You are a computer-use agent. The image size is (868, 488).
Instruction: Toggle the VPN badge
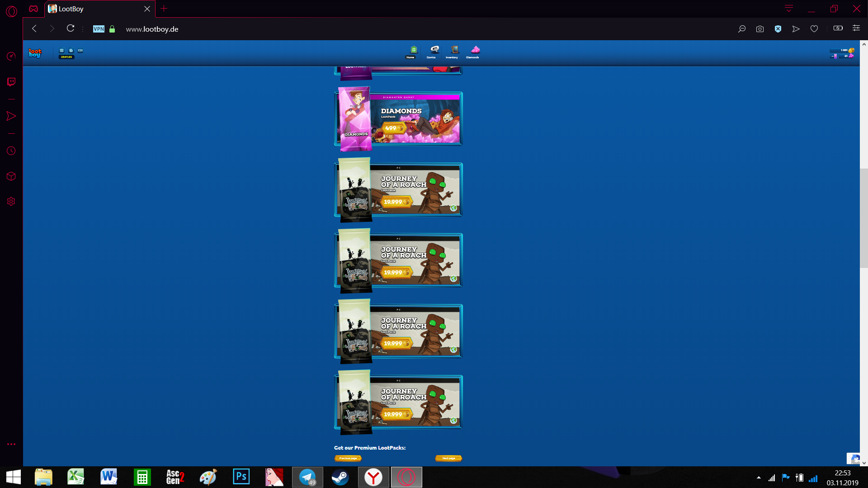tap(99, 29)
